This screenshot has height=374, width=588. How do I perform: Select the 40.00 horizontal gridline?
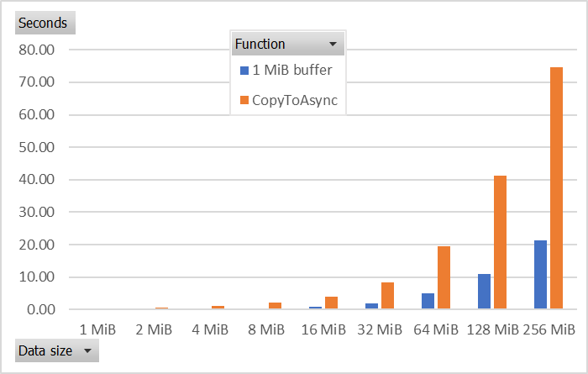point(323,180)
